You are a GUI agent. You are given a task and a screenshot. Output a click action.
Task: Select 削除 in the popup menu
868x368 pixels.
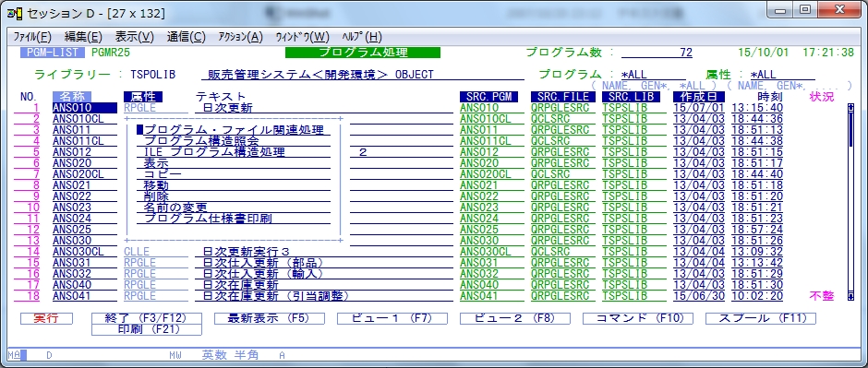pyautogui.click(x=234, y=196)
